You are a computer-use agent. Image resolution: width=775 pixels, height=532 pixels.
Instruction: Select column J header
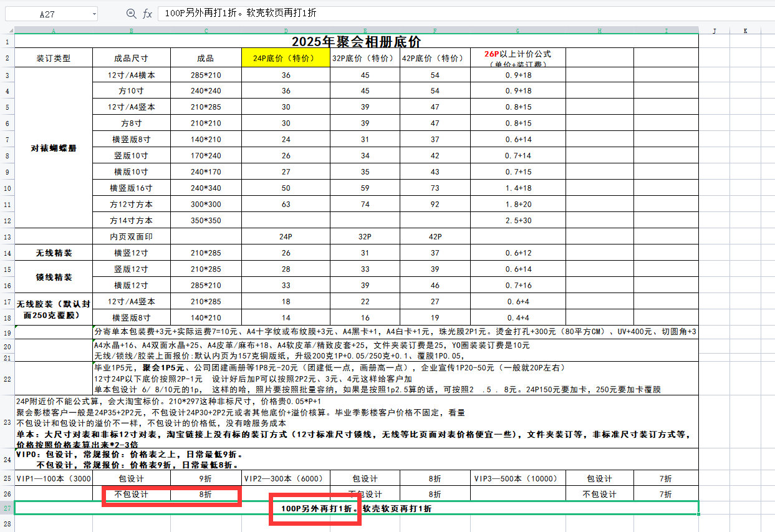pos(714,30)
